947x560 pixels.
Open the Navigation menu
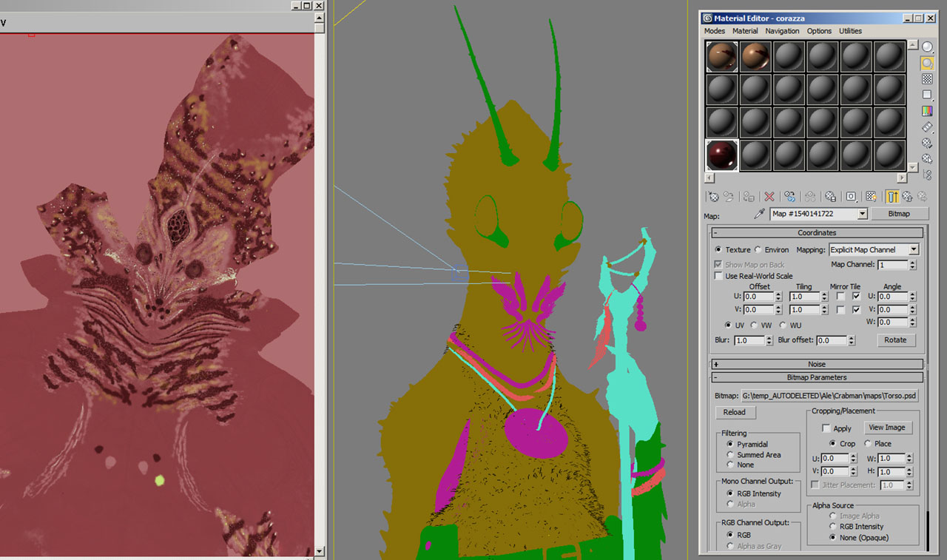pos(782,31)
